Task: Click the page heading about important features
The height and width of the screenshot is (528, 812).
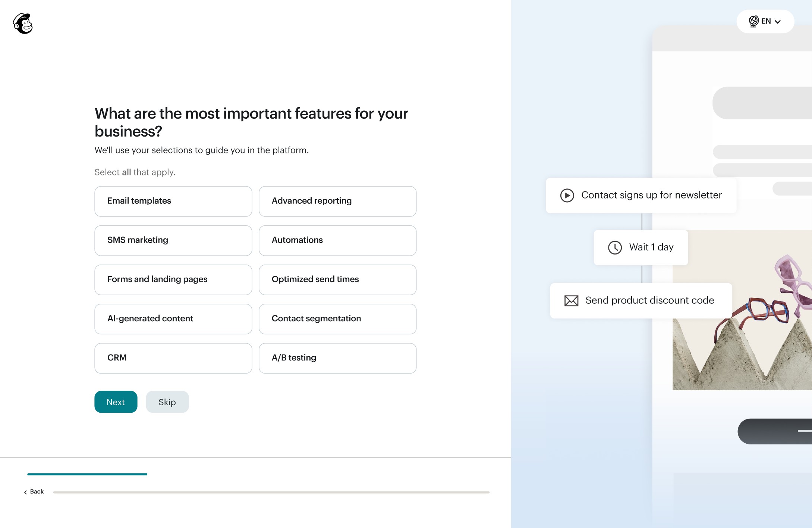Action: 251,122
